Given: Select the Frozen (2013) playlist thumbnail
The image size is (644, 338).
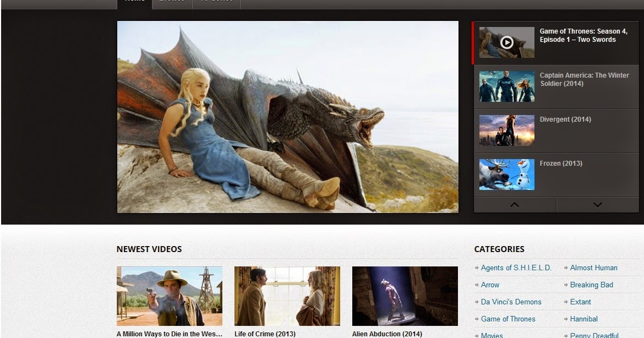Looking at the screenshot, I should (507, 175).
